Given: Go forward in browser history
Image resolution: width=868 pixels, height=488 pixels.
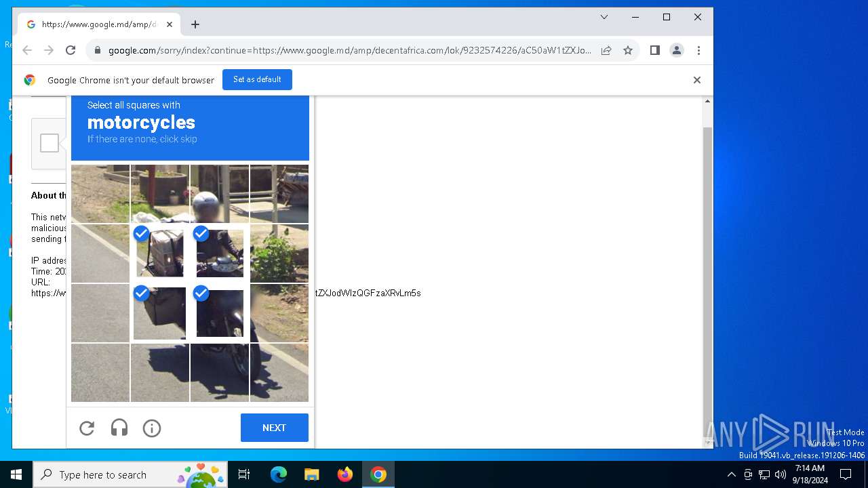Looking at the screenshot, I should tap(49, 50).
